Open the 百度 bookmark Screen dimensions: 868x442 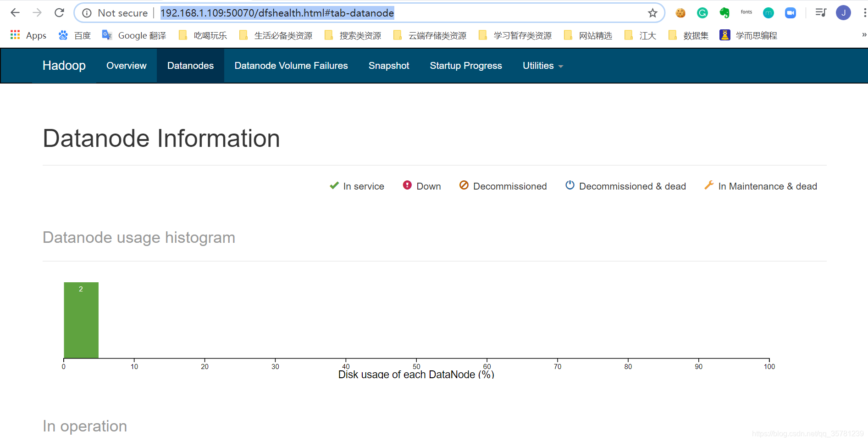tap(82, 35)
